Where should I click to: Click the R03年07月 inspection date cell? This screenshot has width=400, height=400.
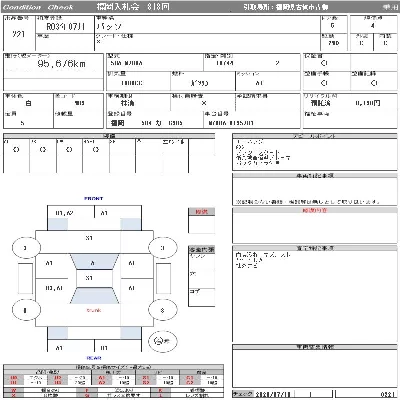coord(65,27)
